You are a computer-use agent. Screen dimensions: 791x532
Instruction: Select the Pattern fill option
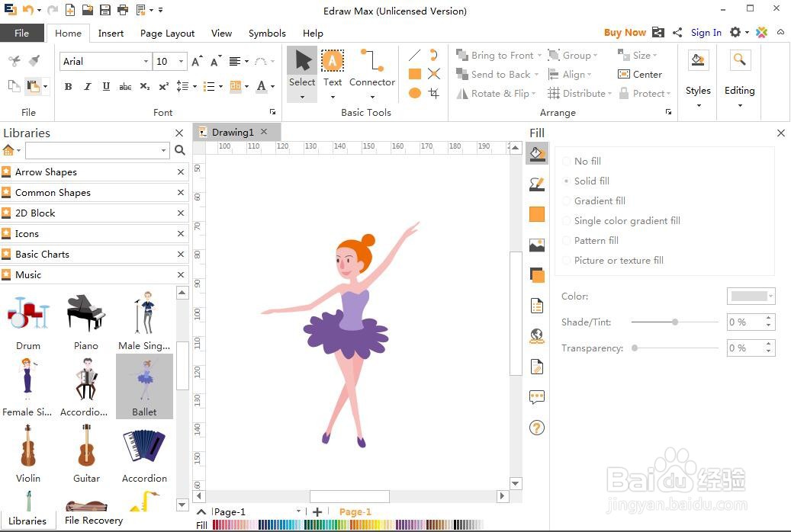point(590,241)
